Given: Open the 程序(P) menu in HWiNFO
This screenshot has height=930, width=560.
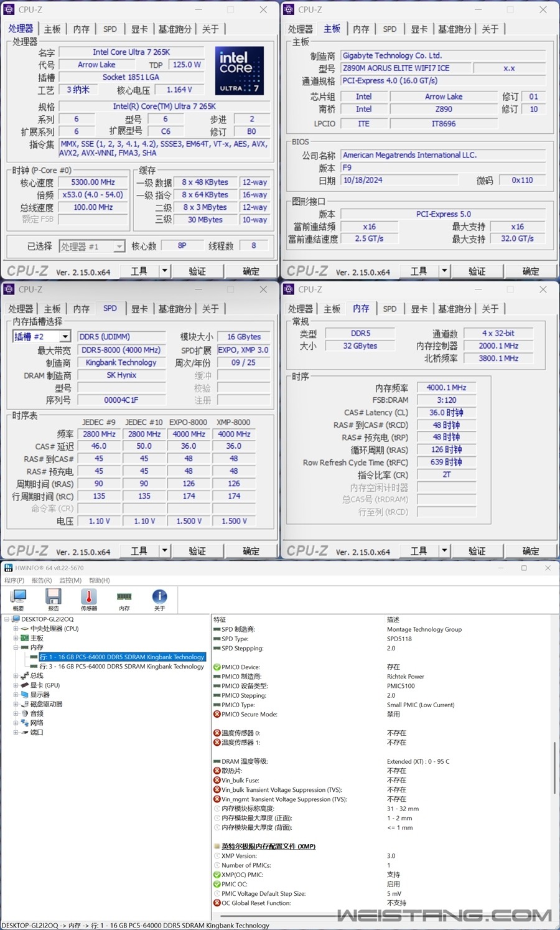Looking at the screenshot, I should (x=14, y=580).
